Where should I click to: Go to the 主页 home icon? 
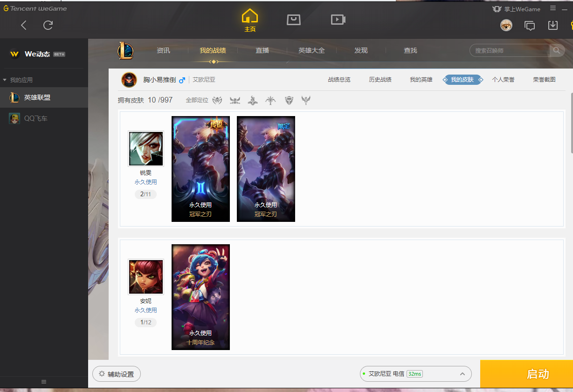[250, 21]
